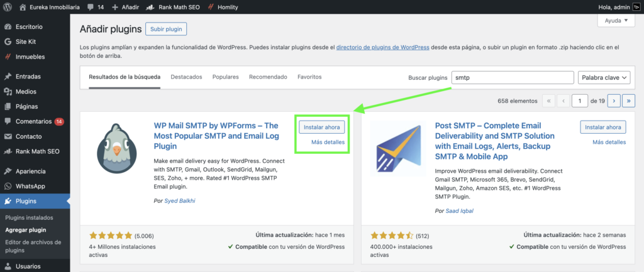Open Editor de archivos de plugins
The height and width of the screenshot is (272, 644).
(33, 246)
